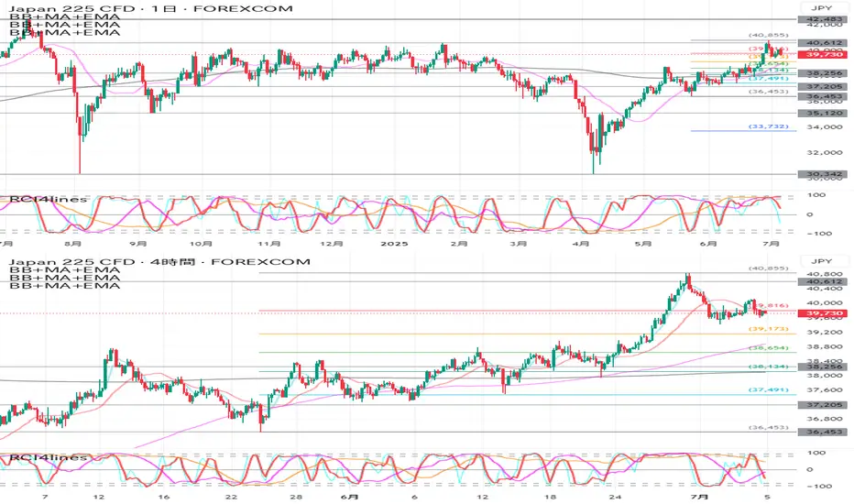Click the 6月 marker on 4時間 time axis
The image size is (854, 504).
[349, 497]
